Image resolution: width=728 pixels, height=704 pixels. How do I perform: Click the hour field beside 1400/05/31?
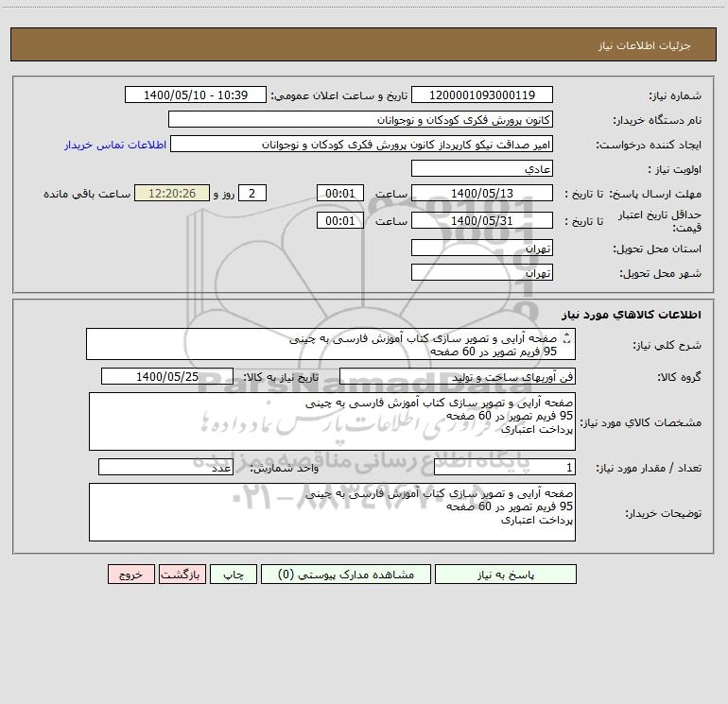pyautogui.click(x=339, y=220)
